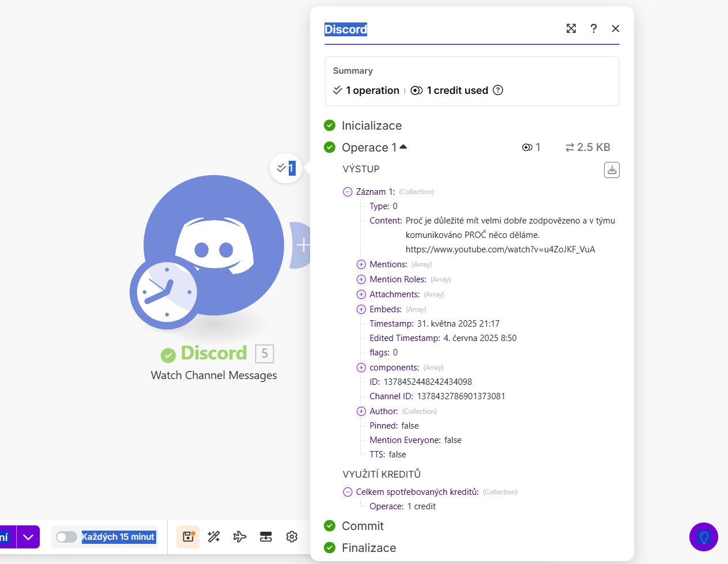Open the operations bubble showing 1
Screen dimensions: 728x564
pyautogui.click(x=286, y=168)
